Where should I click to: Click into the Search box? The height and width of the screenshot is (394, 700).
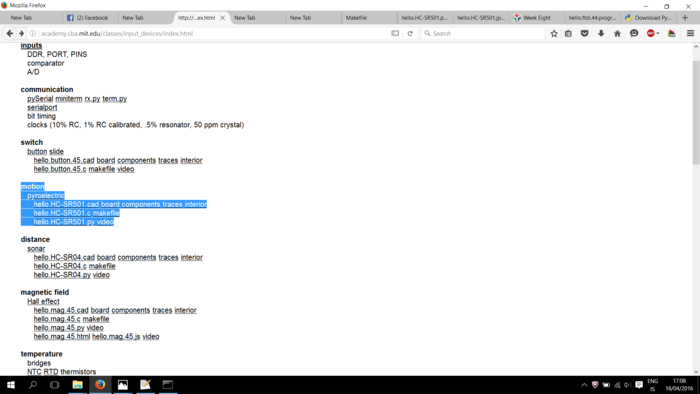click(484, 33)
